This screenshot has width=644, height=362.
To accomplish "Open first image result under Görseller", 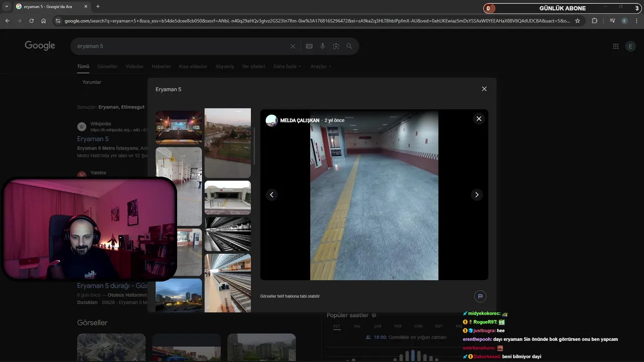I will pyautogui.click(x=111, y=347).
